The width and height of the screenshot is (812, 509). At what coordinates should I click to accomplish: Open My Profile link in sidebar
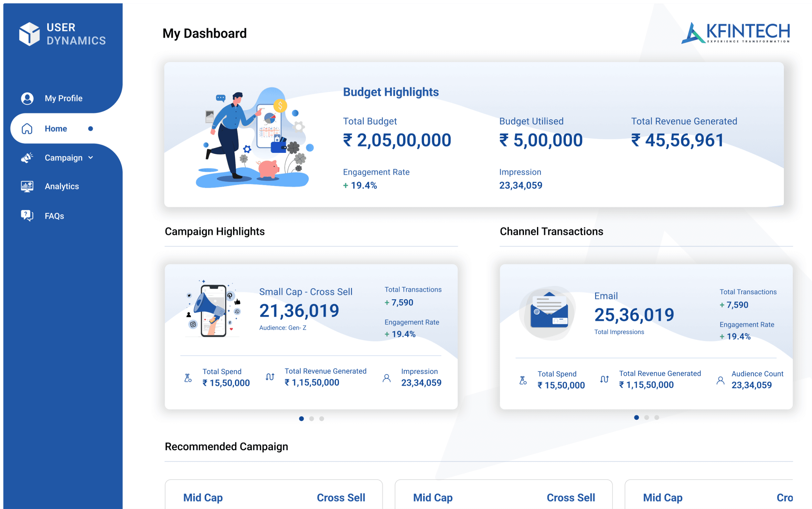click(x=64, y=98)
